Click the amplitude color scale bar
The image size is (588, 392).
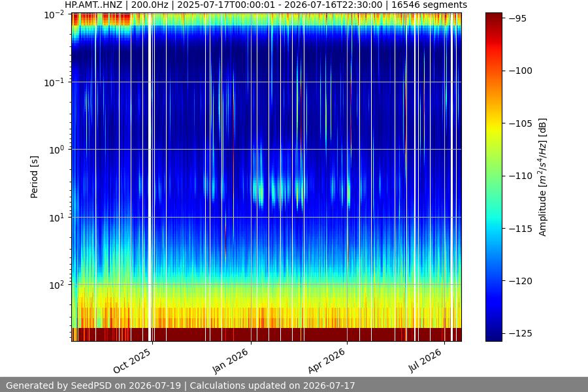coord(493,177)
